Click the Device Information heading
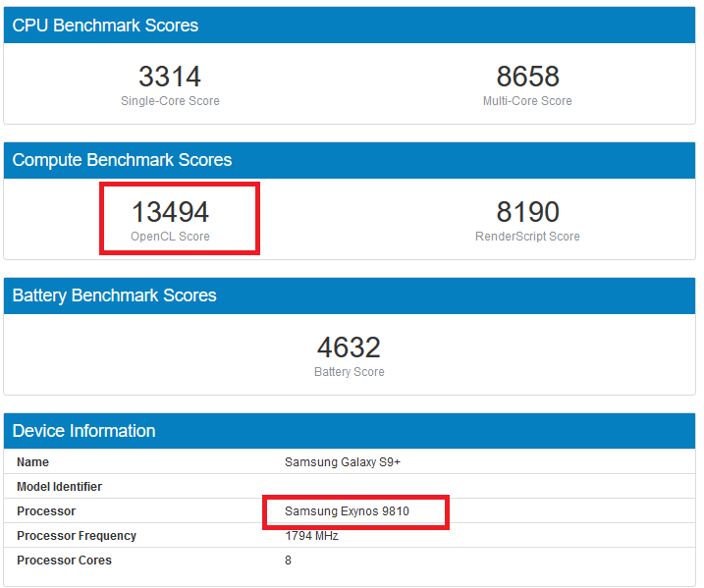 (84, 431)
